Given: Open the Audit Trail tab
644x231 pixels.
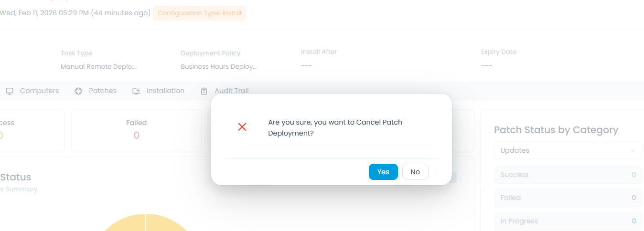Looking at the screenshot, I should coord(231,91).
